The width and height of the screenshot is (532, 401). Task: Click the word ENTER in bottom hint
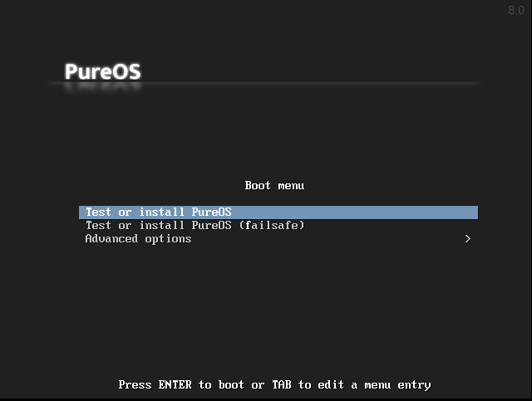click(175, 385)
